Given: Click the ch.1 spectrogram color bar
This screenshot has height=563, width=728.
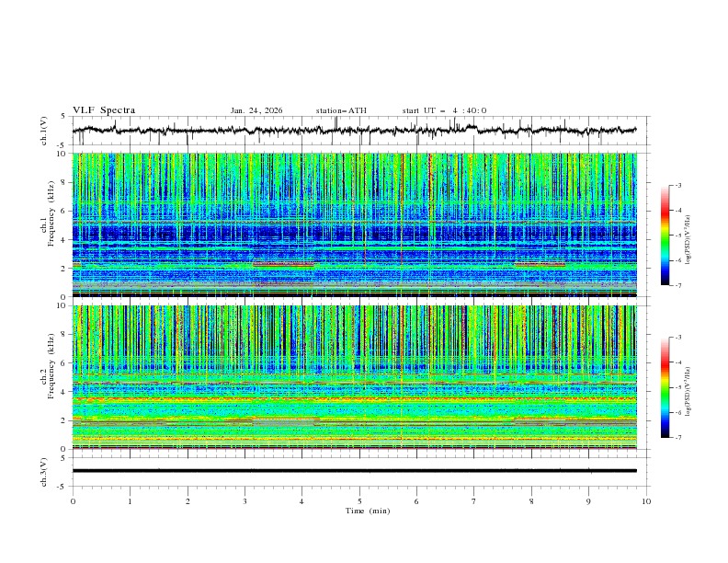Looking at the screenshot, I should (665, 235).
